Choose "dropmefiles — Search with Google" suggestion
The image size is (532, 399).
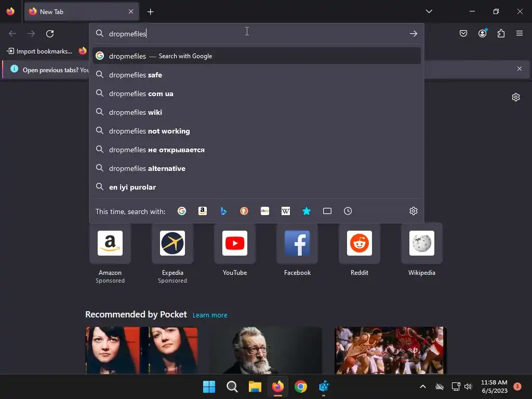(x=257, y=56)
